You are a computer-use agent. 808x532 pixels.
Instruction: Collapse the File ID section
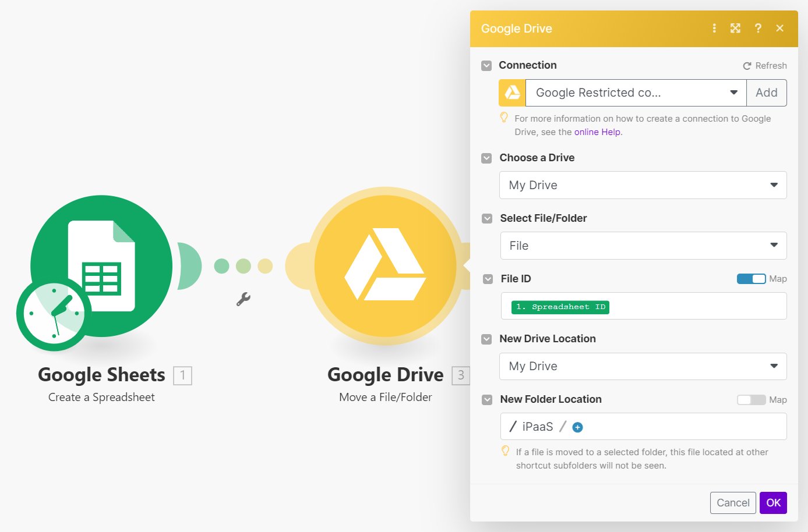[488, 279]
